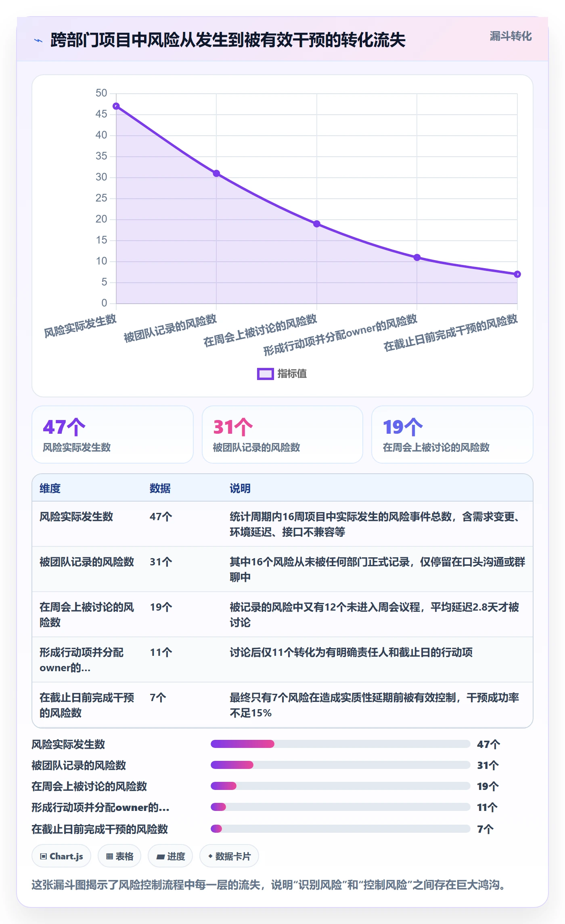Click the 在截止日前完成干预 progress bar
Image resolution: width=565 pixels, height=924 pixels.
tap(341, 829)
